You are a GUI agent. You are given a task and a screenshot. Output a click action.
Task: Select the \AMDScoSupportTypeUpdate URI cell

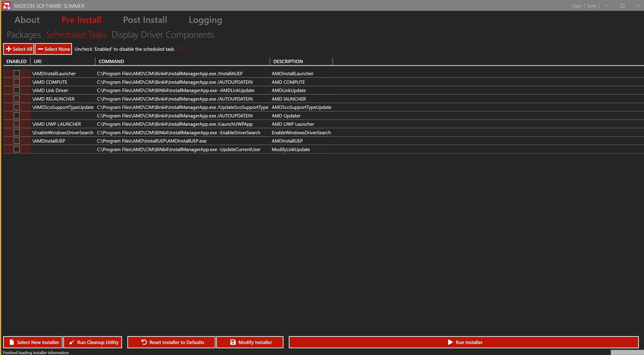tap(63, 107)
